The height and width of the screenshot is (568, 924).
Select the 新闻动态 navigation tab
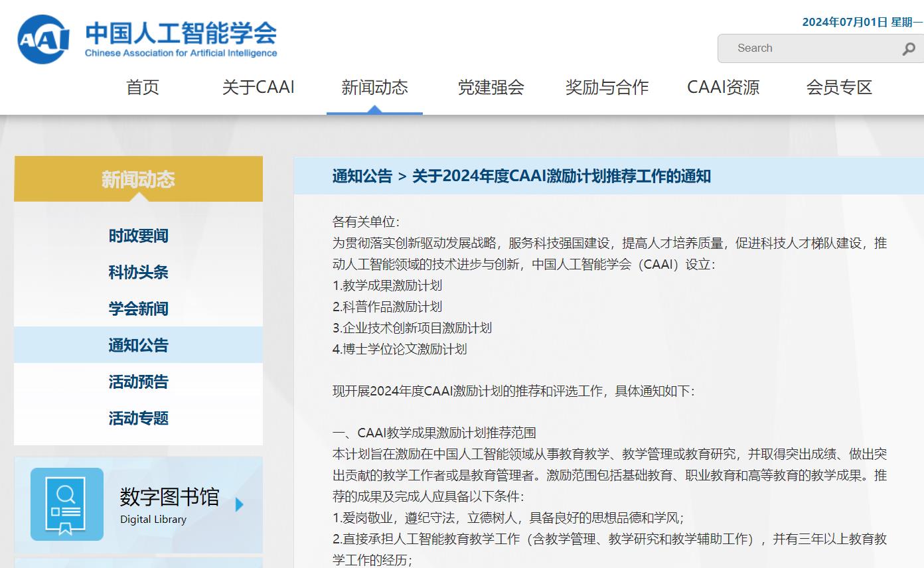pyautogui.click(x=374, y=87)
